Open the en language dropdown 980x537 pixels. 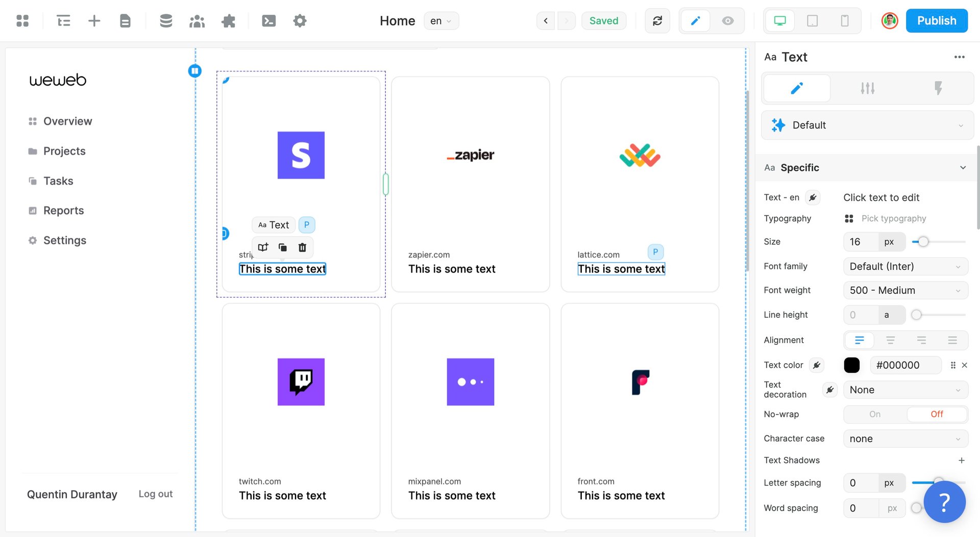point(441,21)
